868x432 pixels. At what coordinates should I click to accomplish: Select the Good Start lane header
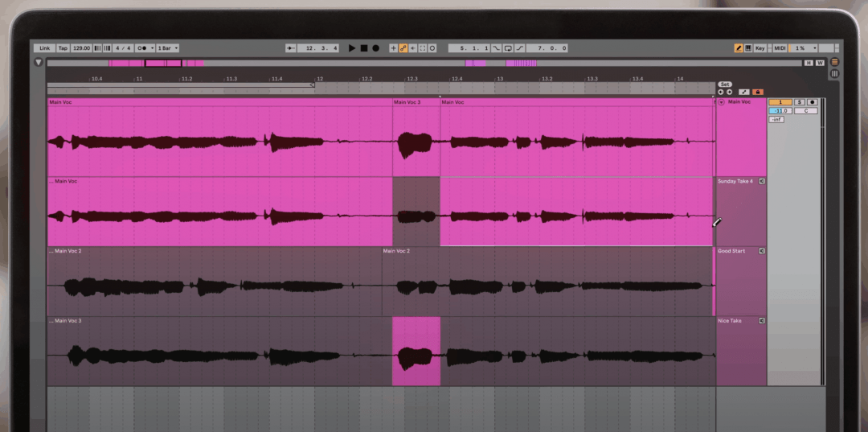pos(741,282)
